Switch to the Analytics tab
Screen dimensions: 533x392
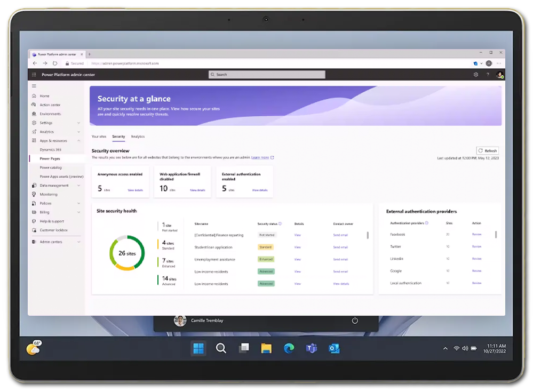pos(138,137)
